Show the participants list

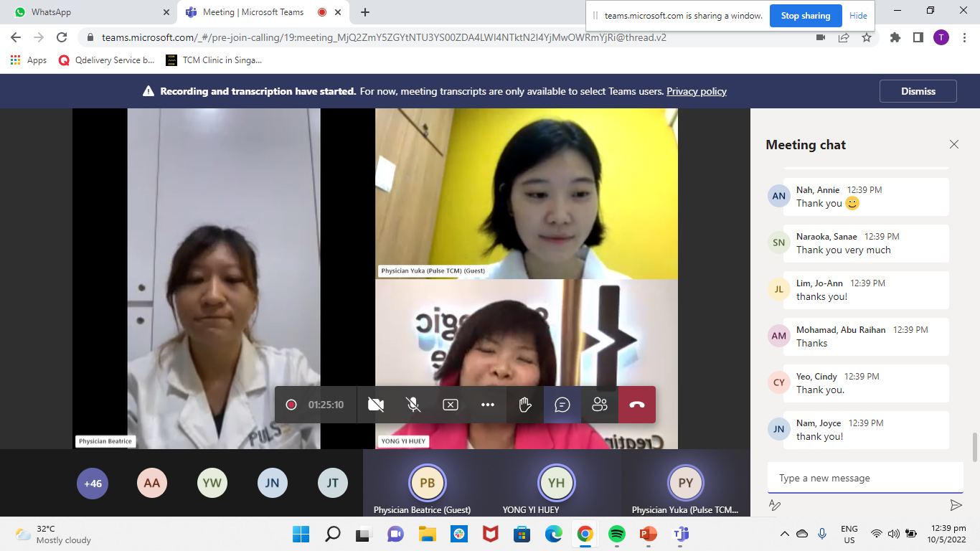tap(600, 405)
